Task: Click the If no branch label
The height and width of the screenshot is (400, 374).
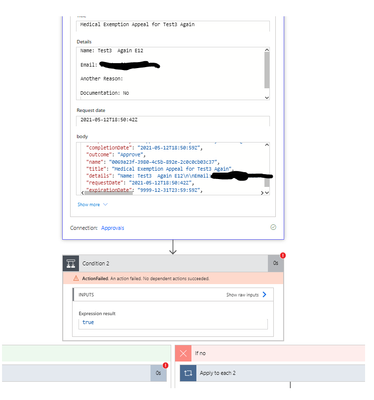Action: point(200,353)
